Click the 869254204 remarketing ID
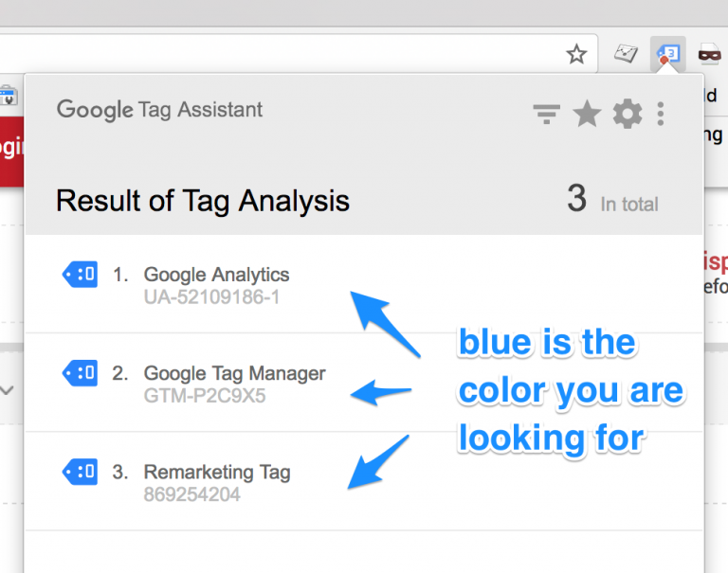This screenshot has height=573, width=728. click(x=192, y=494)
